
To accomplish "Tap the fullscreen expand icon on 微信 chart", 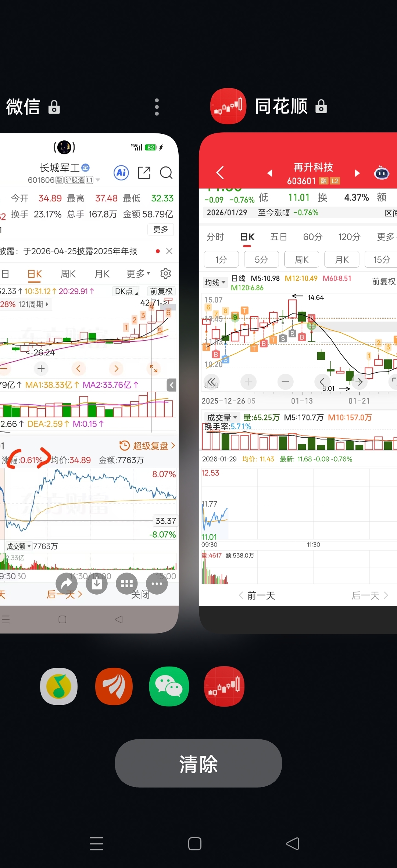I will (x=154, y=368).
